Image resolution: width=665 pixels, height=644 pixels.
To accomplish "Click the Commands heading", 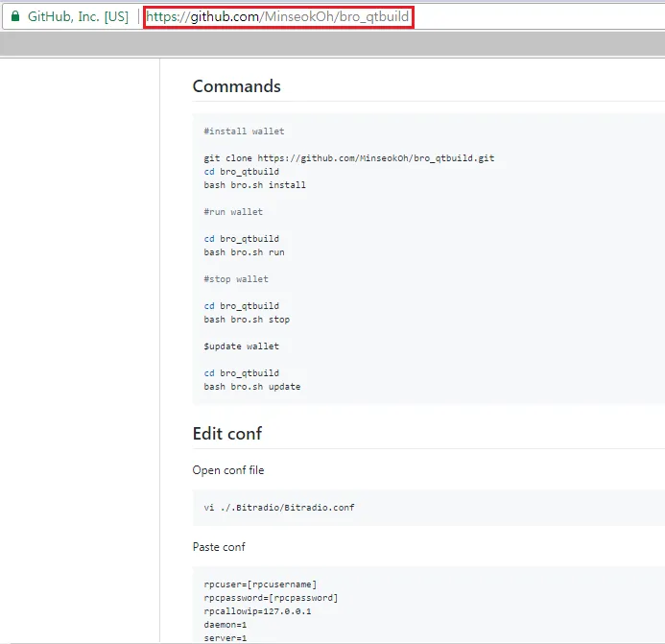I will click(236, 86).
